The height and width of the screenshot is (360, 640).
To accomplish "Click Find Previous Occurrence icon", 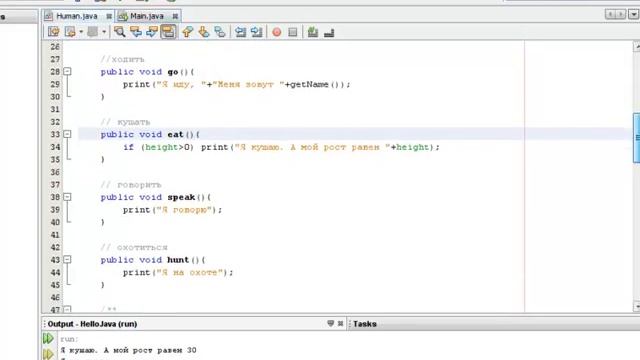I will point(136,32).
